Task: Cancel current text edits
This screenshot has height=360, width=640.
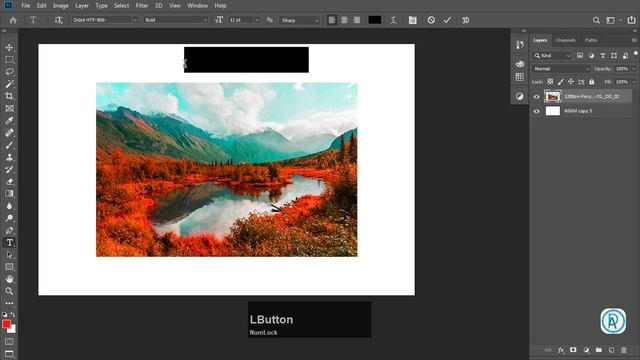Action: coord(431,20)
